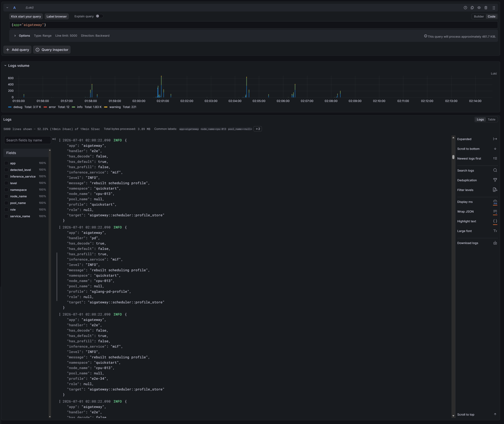Click the app=aigateway common label
The height and width of the screenshot is (424, 504).
click(x=189, y=129)
